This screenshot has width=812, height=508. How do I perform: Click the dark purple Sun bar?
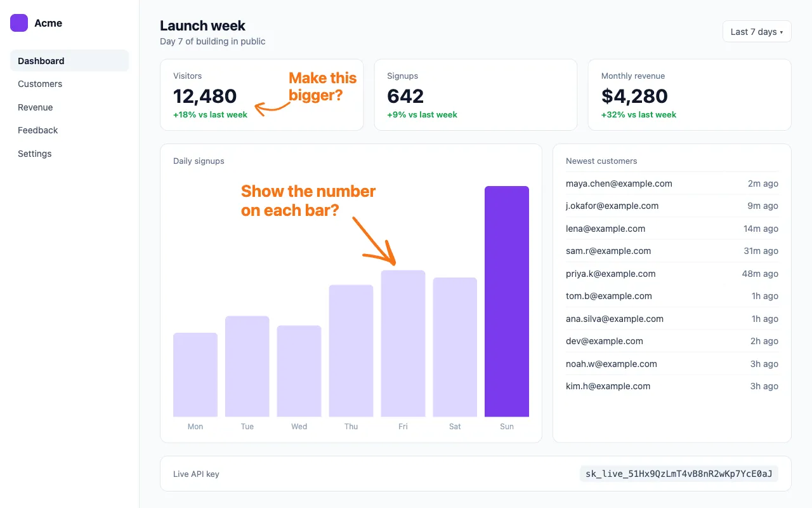507,302
